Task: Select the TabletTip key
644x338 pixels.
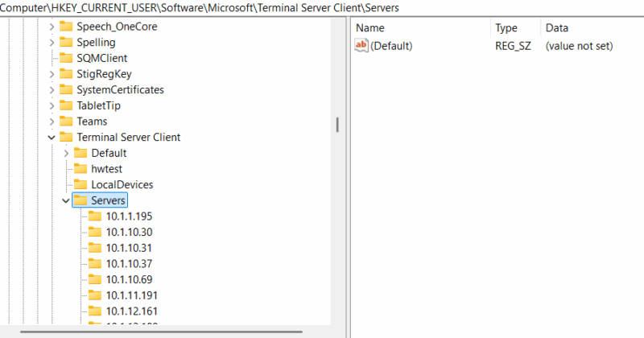Action: pyautogui.click(x=98, y=105)
